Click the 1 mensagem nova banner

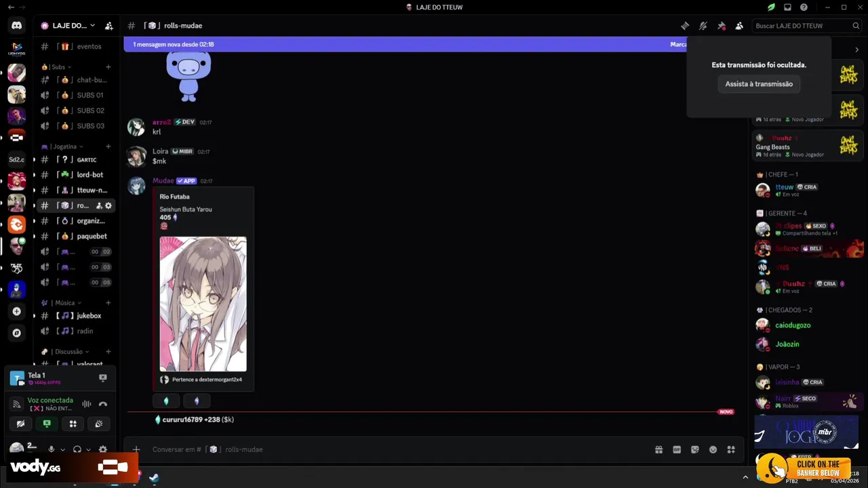[405, 44]
